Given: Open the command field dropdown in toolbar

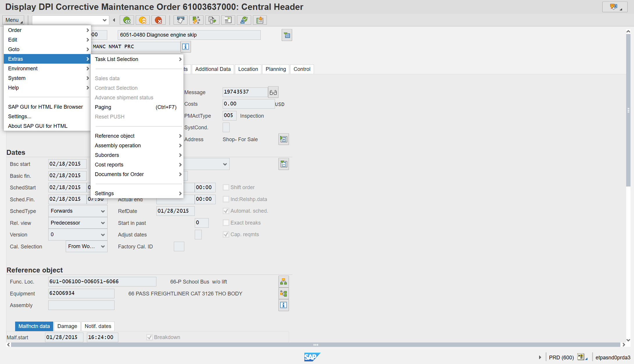Looking at the screenshot, I should [104, 20].
